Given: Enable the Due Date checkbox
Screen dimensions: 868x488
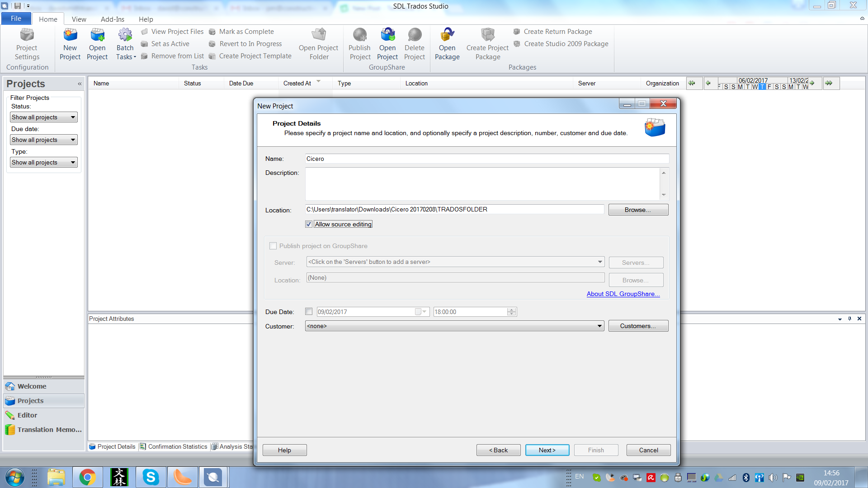Looking at the screenshot, I should [309, 311].
